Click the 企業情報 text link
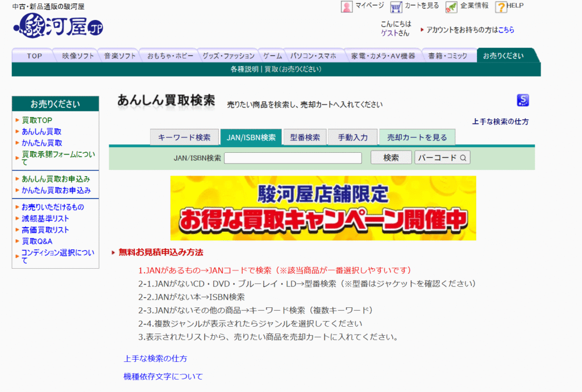The width and height of the screenshot is (582, 392). click(475, 6)
